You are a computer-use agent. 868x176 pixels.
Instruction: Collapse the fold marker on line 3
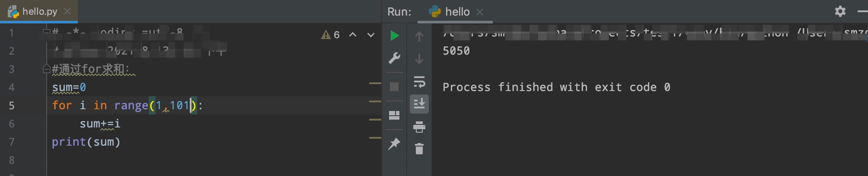click(46, 68)
